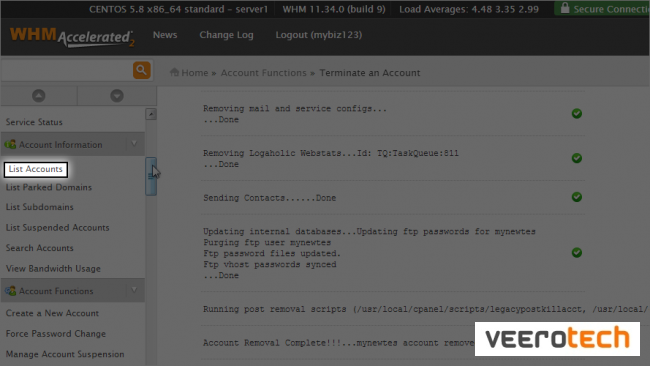Click the Home house icon in breadcrumb
Image resolution: width=650 pixels, height=366 pixels.
click(174, 72)
